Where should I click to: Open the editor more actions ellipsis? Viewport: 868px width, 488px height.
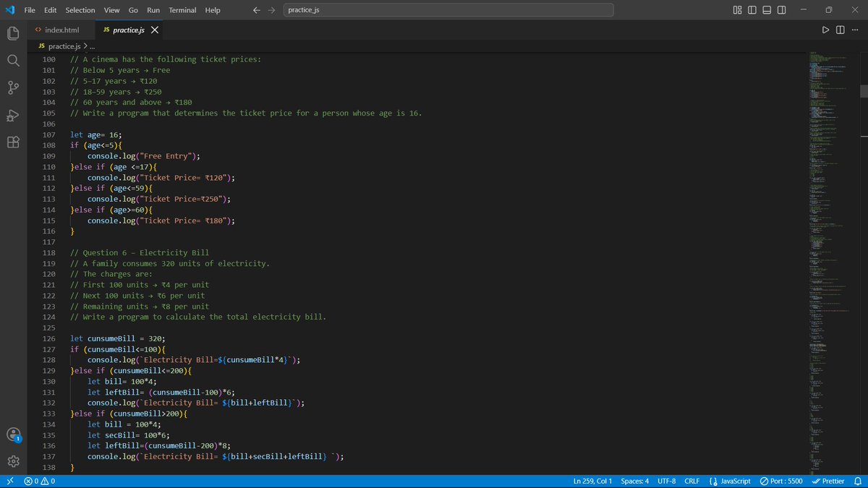tap(854, 30)
